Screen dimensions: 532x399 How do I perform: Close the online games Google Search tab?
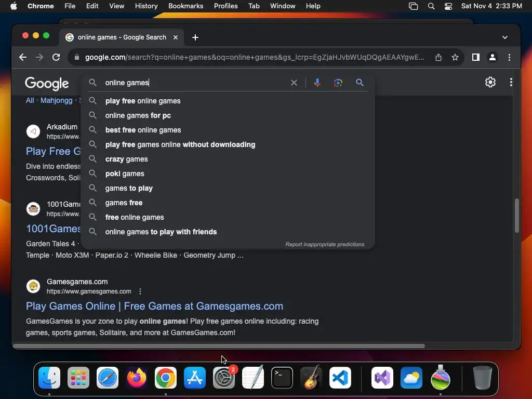click(x=176, y=37)
